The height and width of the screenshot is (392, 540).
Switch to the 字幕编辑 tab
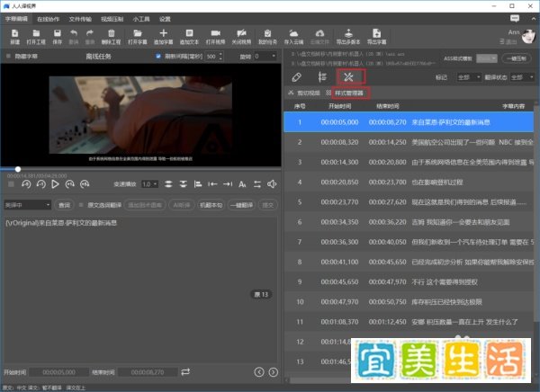tap(16, 19)
